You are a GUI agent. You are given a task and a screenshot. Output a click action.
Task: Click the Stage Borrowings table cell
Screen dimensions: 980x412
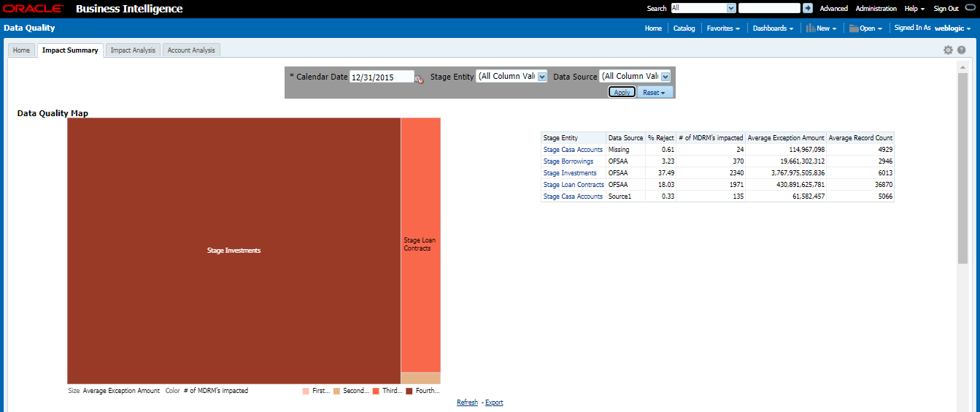(x=573, y=161)
